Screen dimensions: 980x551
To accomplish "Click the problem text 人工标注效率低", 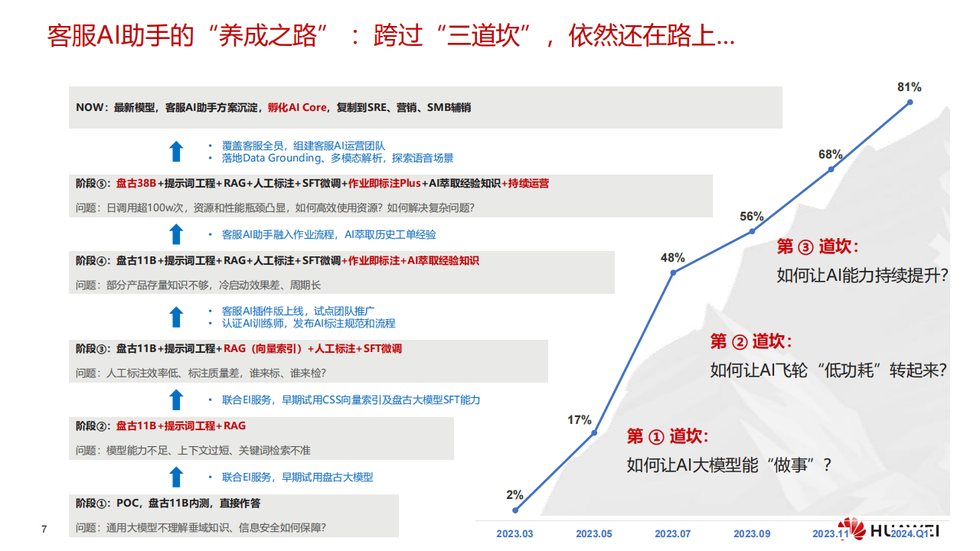I will tap(201, 373).
